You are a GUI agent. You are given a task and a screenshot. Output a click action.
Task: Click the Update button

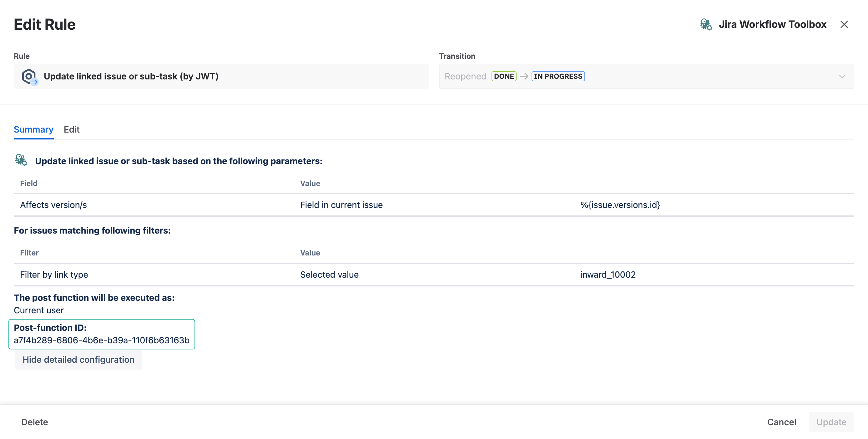click(831, 422)
